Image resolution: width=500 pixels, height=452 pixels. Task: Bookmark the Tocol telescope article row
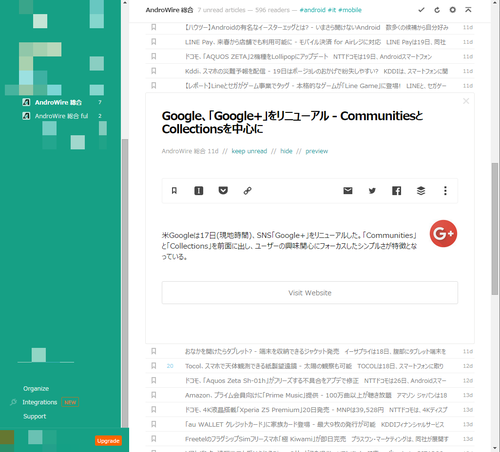point(154,366)
